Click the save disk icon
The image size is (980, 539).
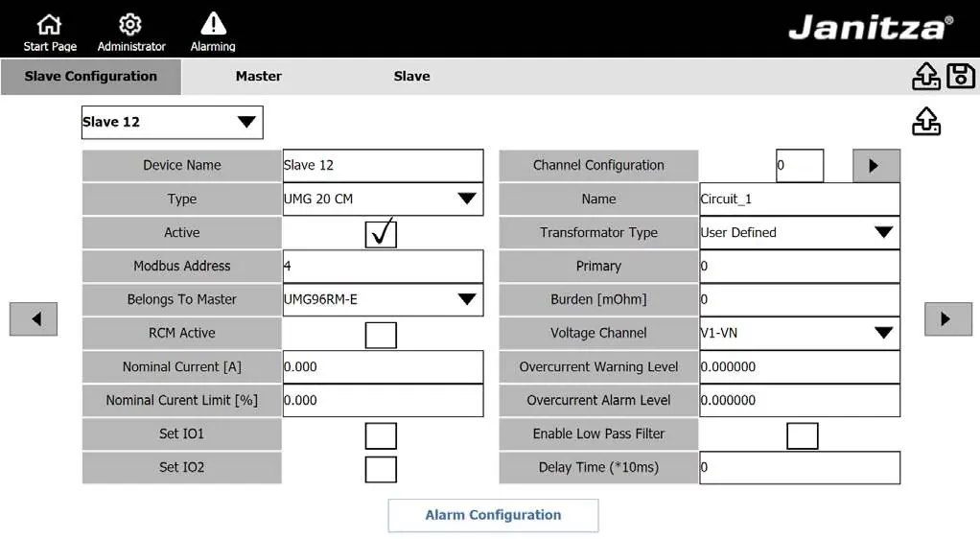tap(961, 77)
